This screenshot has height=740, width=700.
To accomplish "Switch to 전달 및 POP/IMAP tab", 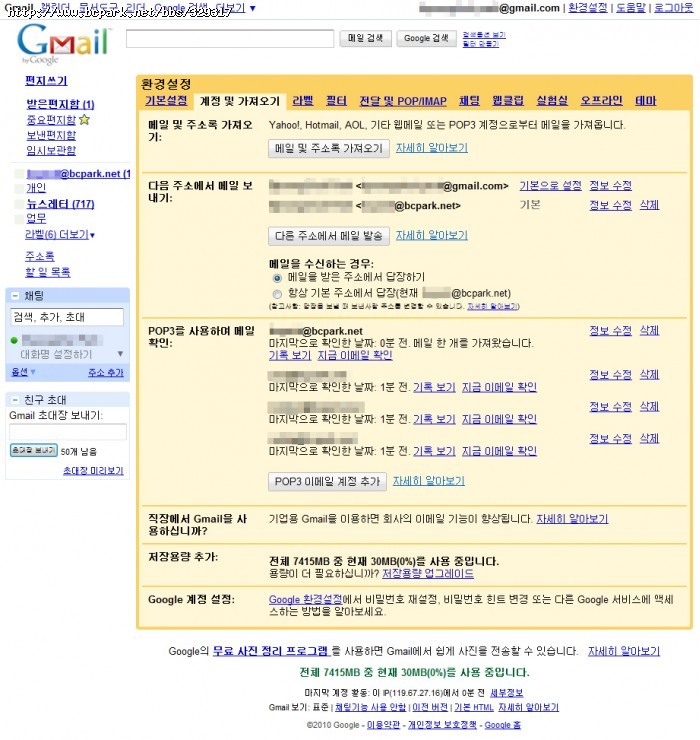I will pyautogui.click(x=403, y=101).
